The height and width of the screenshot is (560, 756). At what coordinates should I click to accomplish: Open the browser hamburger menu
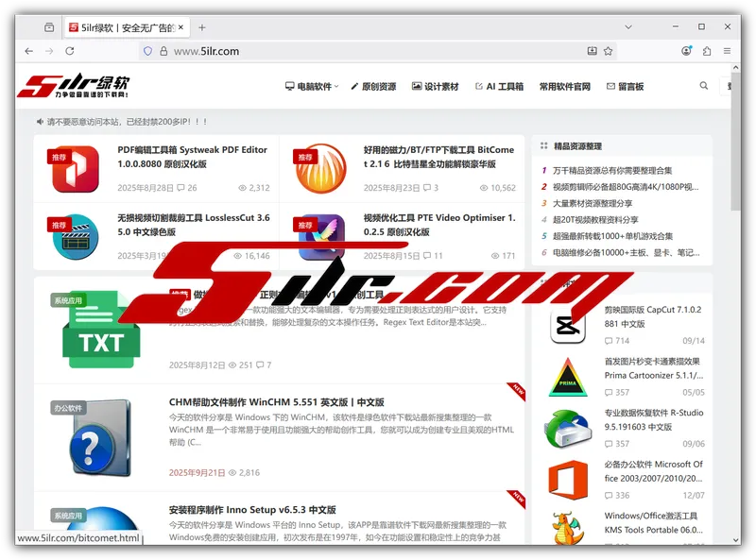point(727,51)
